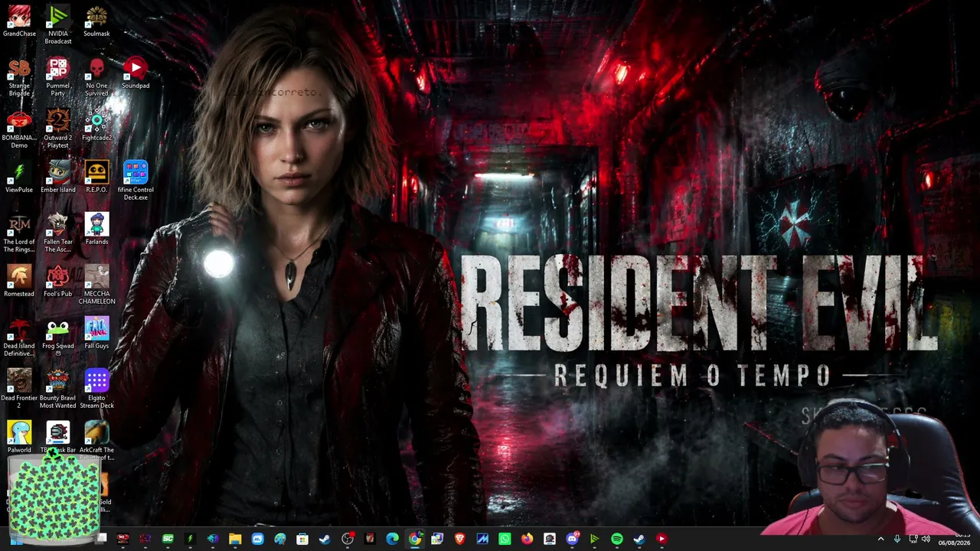
Task: Open Discord from the taskbar
Action: [x=572, y=539]
